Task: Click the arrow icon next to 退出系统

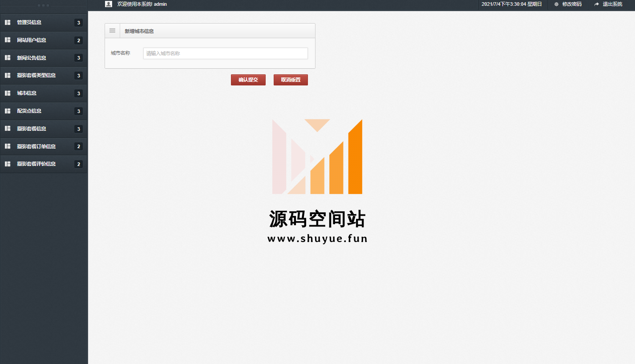Action: [x=597, y=4]
